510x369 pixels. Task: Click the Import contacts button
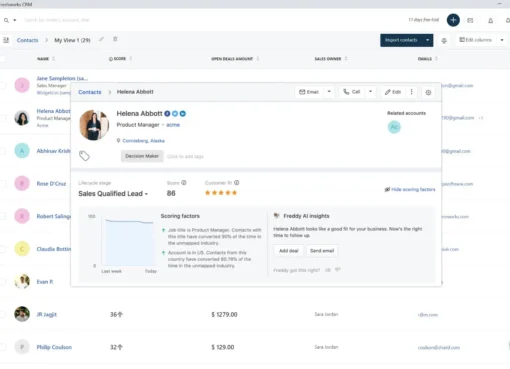[x=401, y=40]
